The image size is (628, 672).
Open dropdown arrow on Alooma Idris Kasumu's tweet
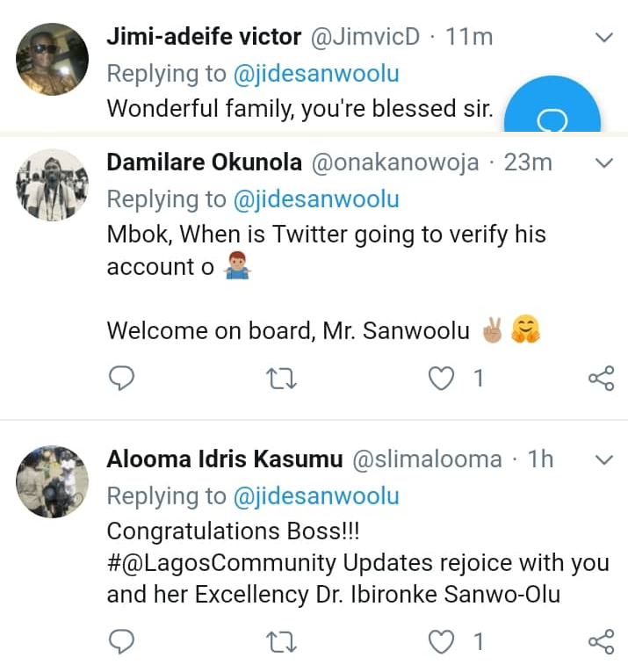tap(604, 459)
